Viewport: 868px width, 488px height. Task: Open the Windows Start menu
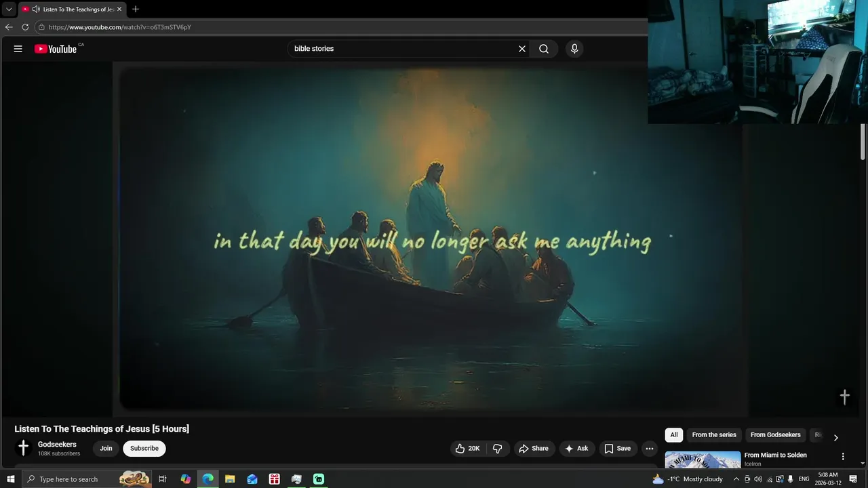click(11, 479)
